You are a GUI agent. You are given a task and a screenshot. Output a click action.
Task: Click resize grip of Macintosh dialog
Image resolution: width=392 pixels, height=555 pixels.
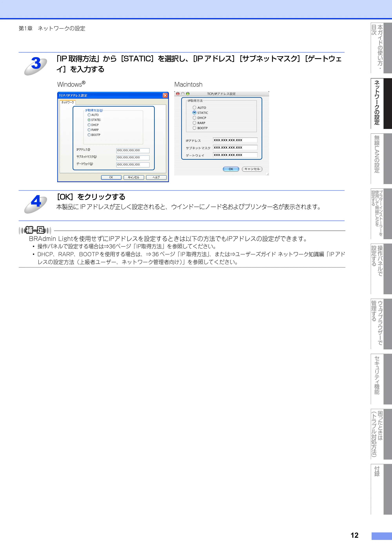tap(267, 174)
